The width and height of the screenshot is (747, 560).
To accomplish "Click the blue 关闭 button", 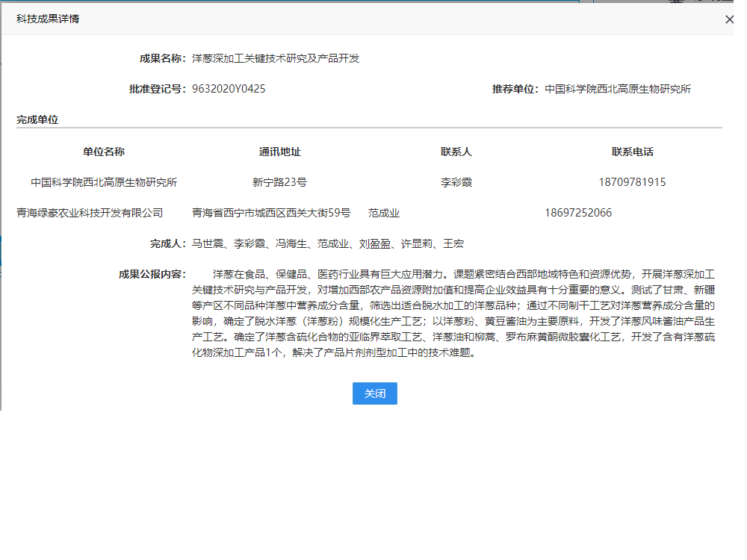I will [x=374, y=393].
